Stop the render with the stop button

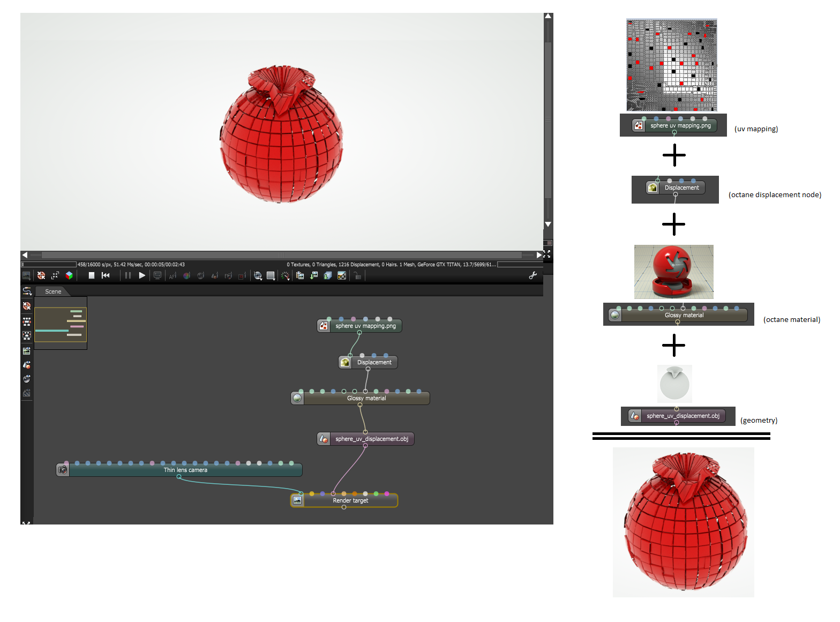pyautogui.click(x=92, y=275)
